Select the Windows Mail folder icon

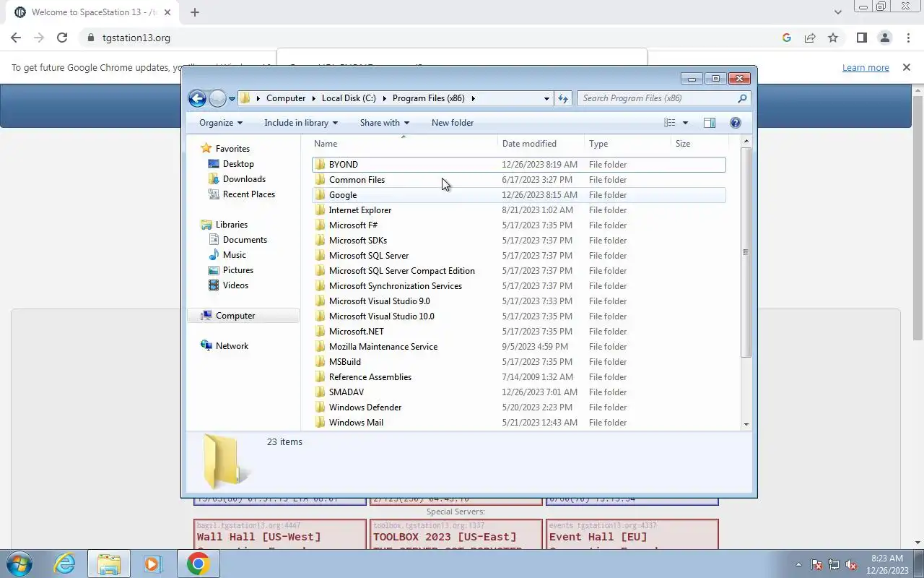point(320,423)
